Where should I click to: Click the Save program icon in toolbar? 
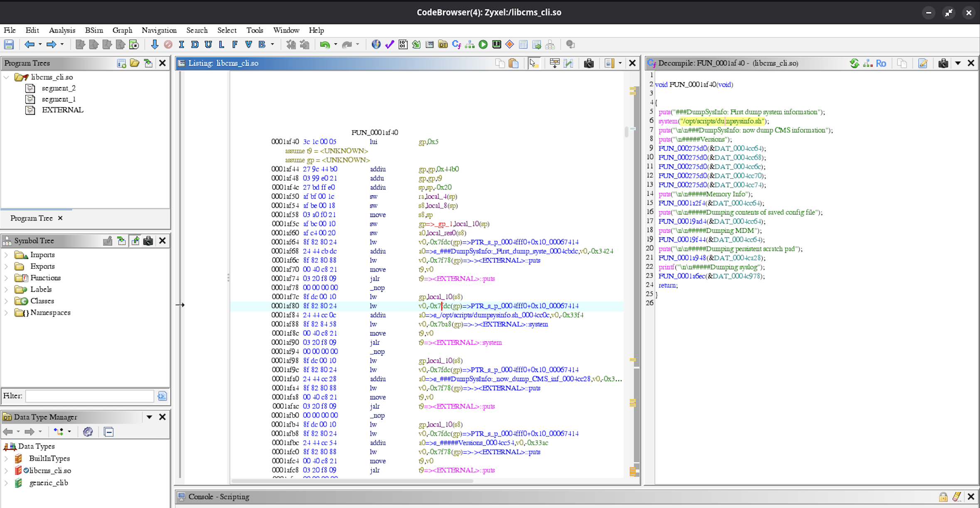pyautogui.click(x=9, y=44)
